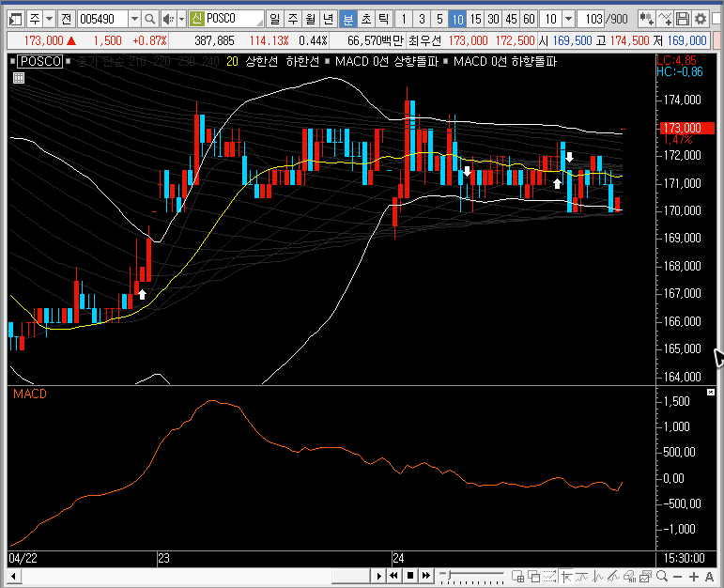
Task: Switch to daily chart with 일 button
Action: click(x=275, y=19)
